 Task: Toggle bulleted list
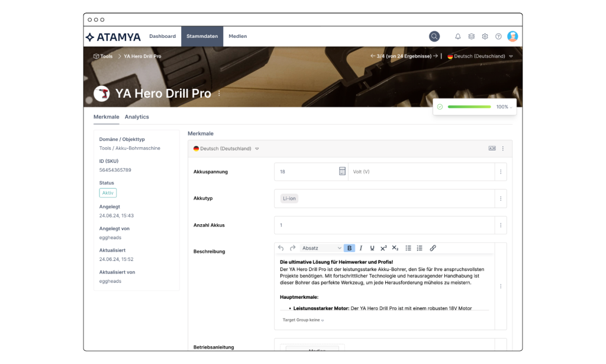point(408,248)
